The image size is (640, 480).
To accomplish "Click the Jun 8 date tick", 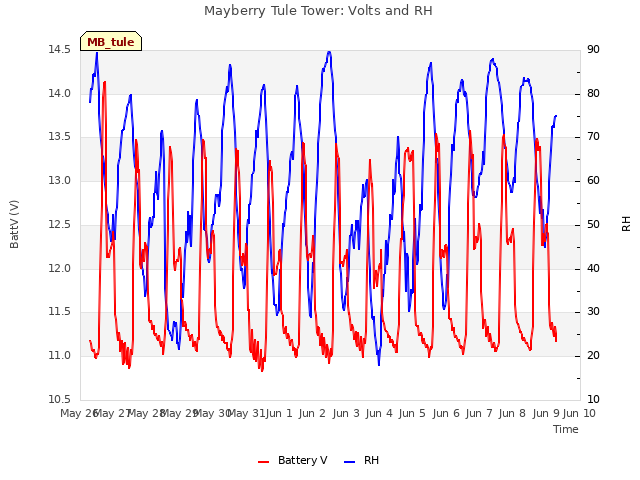I will (512, 413).
